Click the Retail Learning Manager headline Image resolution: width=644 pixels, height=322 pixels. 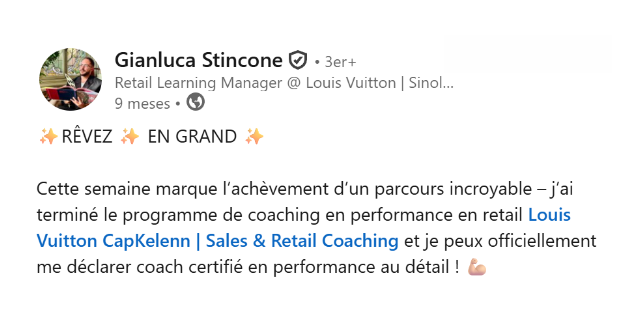point(284,83)
